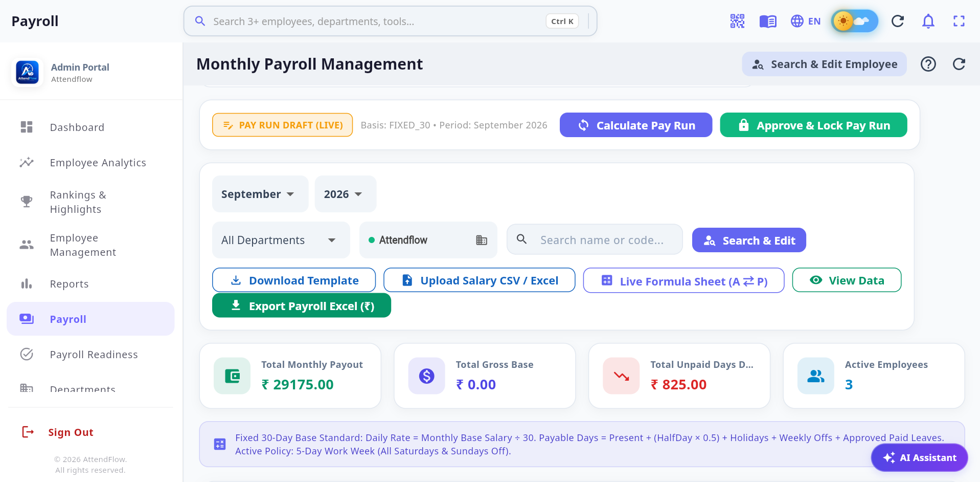Click the Employee Management people icon
The image size is (980, 482).
(x=27, y=245)
